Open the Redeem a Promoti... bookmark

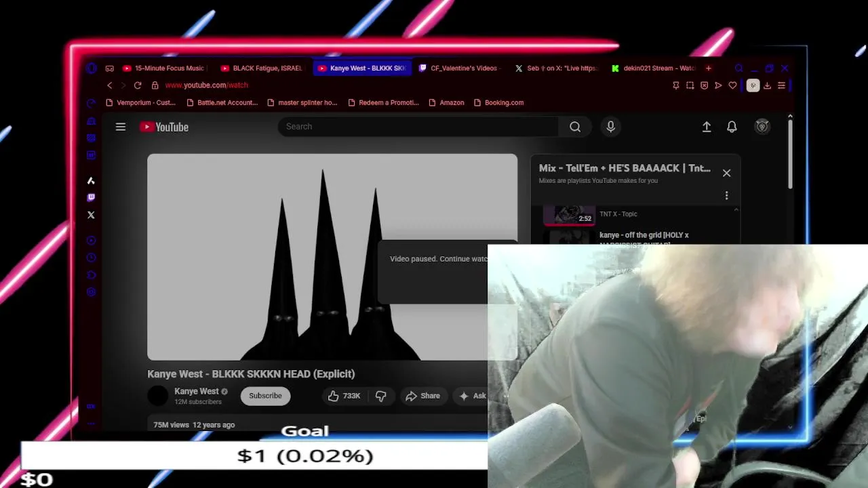point(383,103)
